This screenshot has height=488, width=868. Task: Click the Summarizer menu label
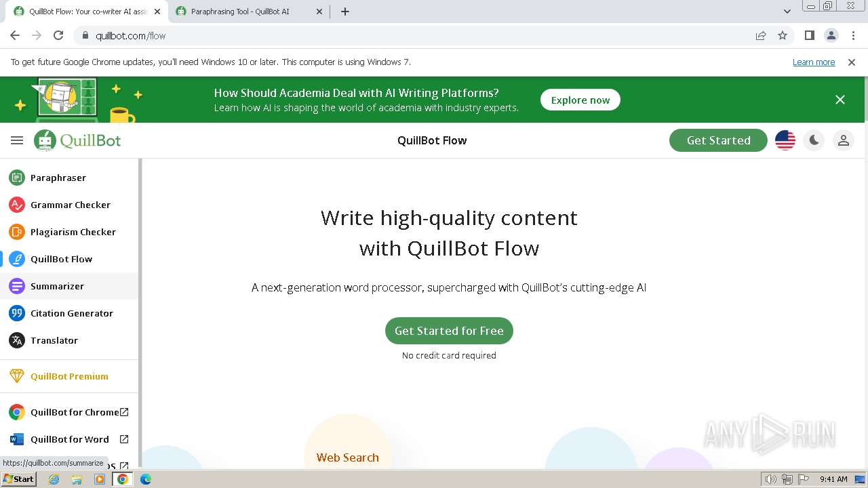click(x=57, y=286)
